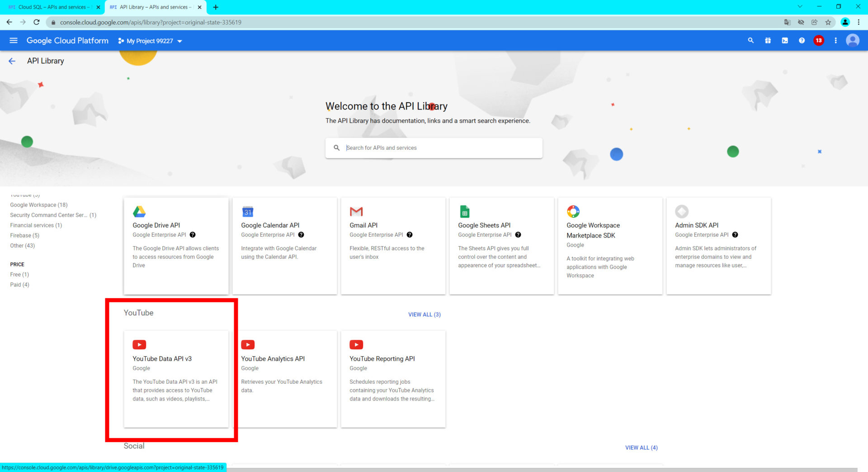
Task: Click the search icon in the blue header
Action: (x=751, y=41)
